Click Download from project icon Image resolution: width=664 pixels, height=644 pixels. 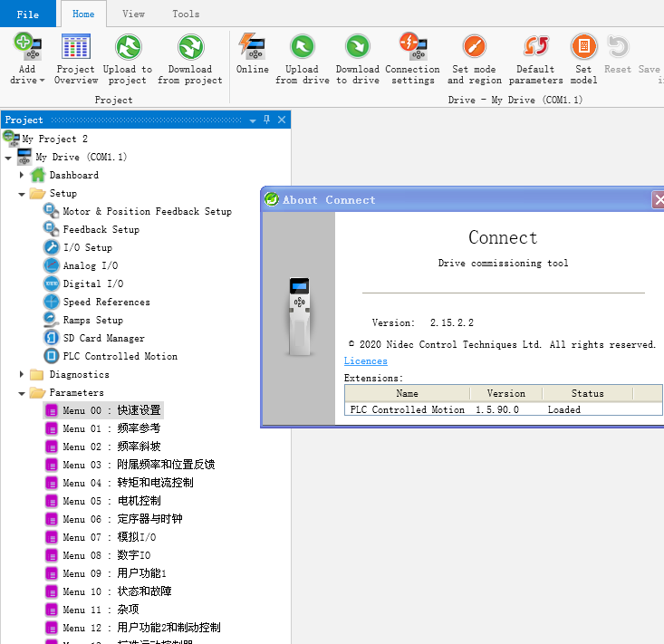190,47
